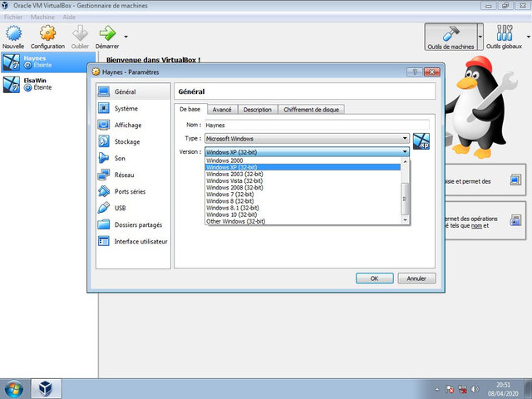Click VirtualBox taskbar icon
Viewport: 532px width, 399px height.
coord(47,389)
